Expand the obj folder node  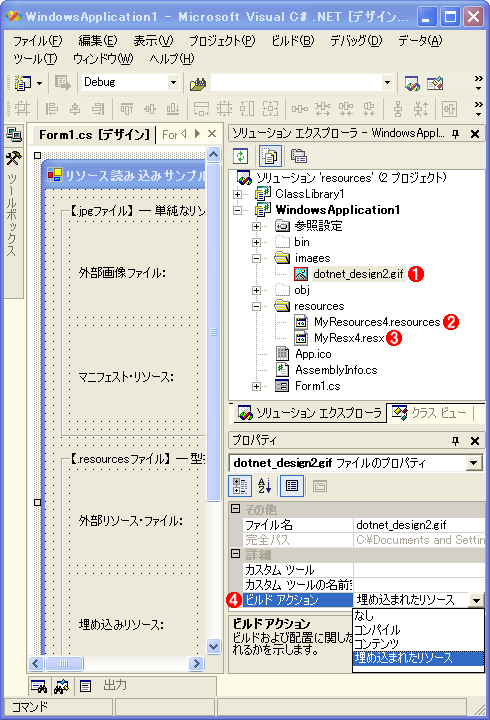[x=256, y=290]
